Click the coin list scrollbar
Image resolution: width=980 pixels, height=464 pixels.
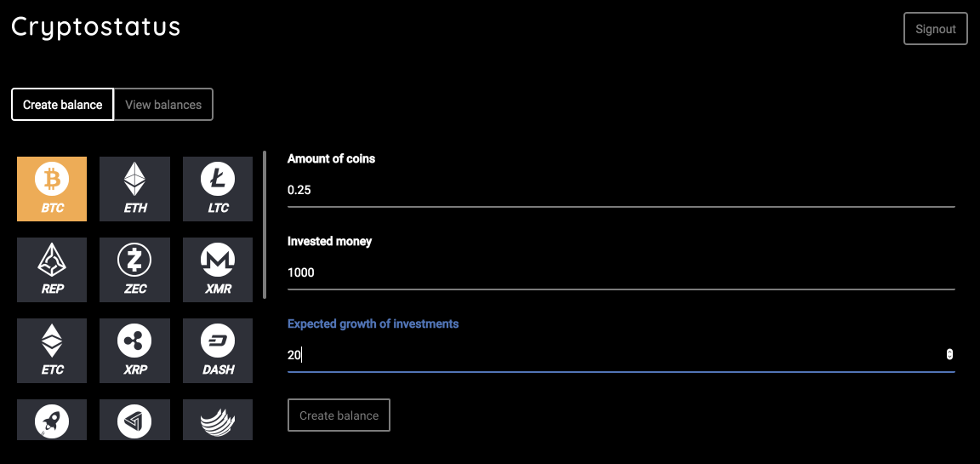point(265,225)
